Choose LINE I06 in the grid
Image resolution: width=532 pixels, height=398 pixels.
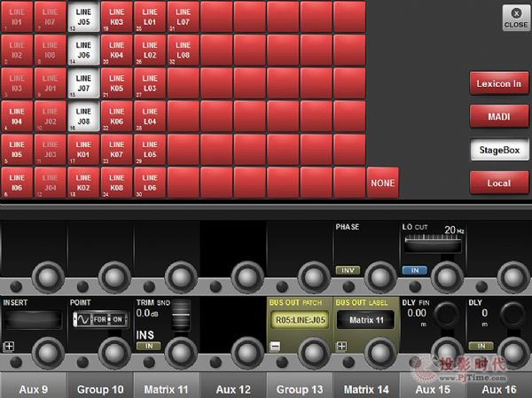pos(17,183)
